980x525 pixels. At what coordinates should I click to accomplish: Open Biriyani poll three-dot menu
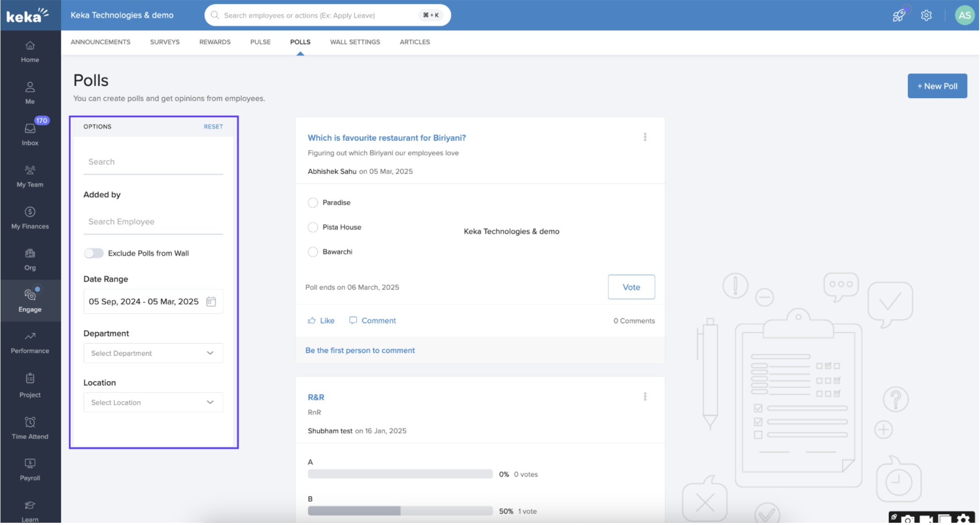click(x=645, y=137)
